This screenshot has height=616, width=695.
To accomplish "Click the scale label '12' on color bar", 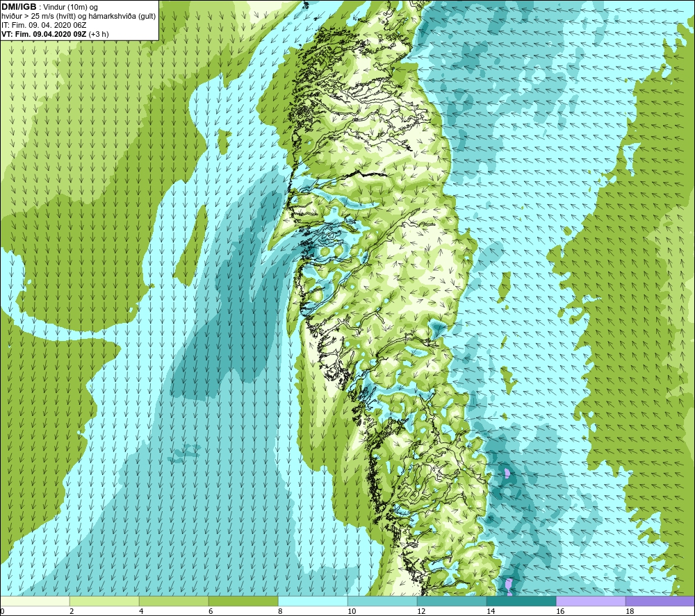I will click(421, 612).
